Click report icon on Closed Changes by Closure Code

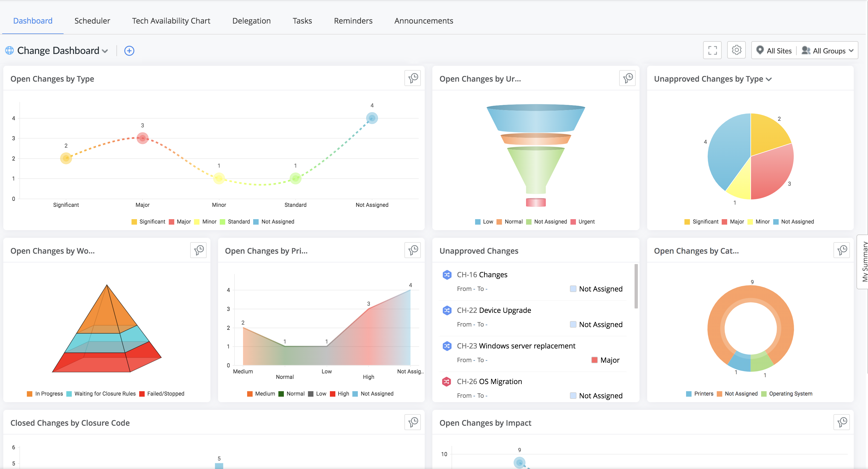tap(413, 422)
